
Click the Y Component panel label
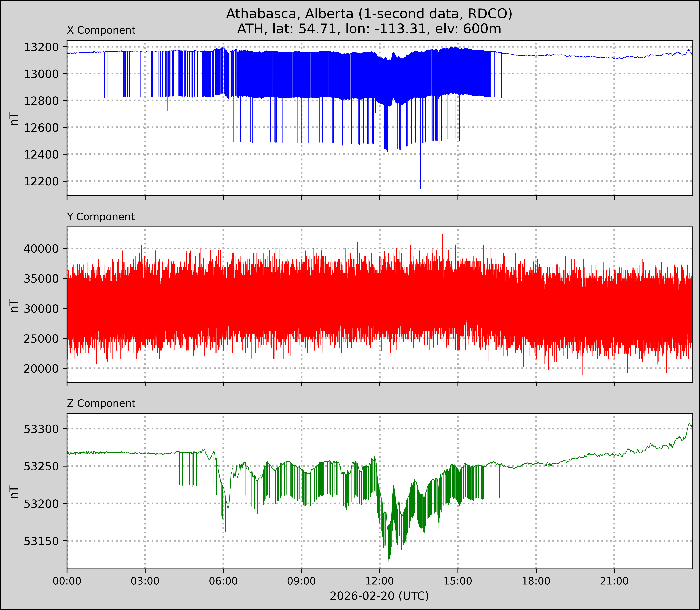[101, 217]
